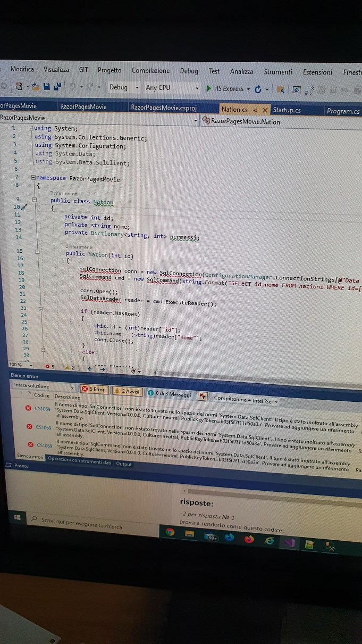Toggle the '5 Errori' filter button

point(95,390)
